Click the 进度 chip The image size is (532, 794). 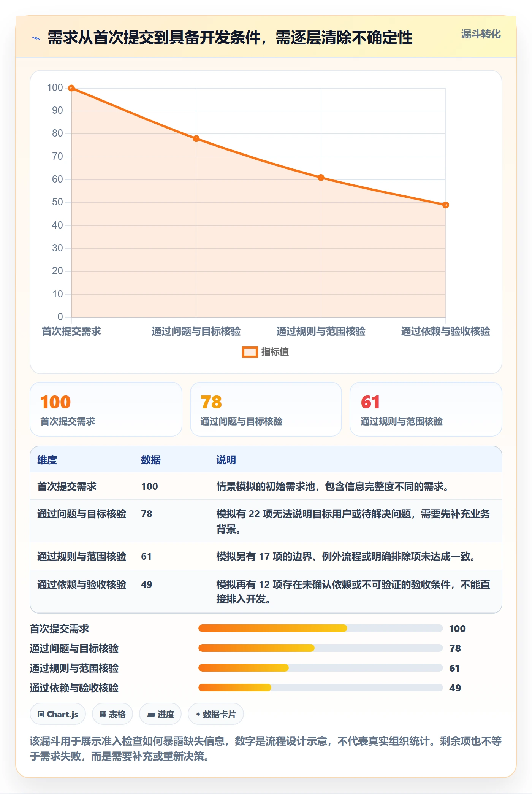pos(160,714)
